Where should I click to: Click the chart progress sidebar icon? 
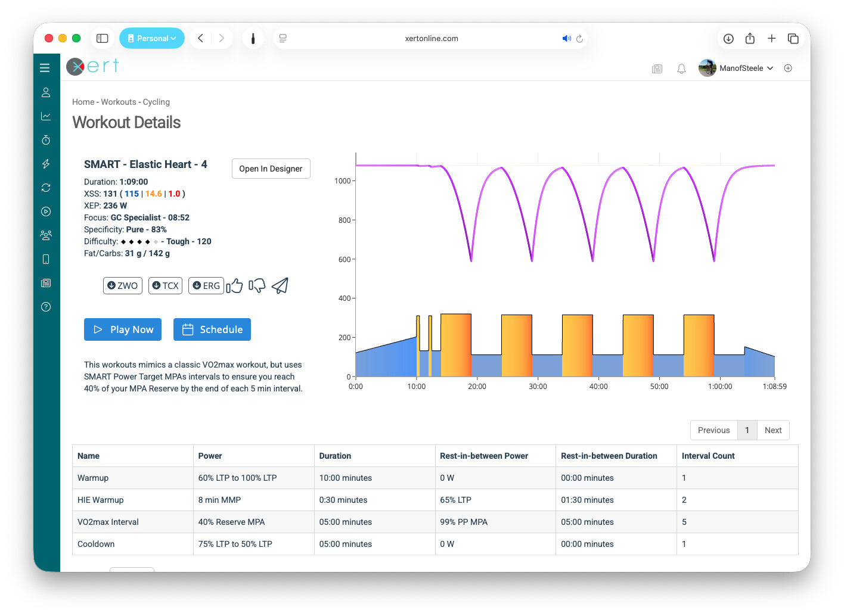[46, 116]
